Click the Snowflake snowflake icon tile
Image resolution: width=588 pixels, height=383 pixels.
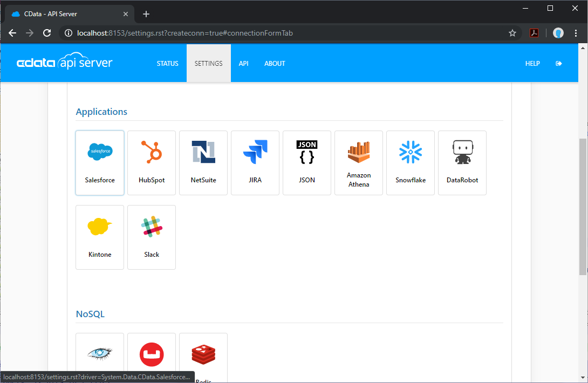pos(411,162)
